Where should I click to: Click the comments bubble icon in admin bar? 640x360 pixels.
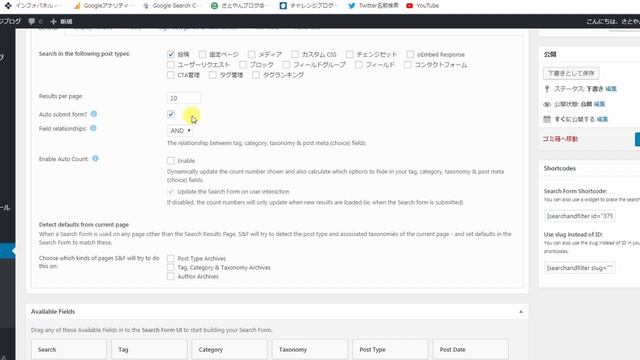click(32, 21)
